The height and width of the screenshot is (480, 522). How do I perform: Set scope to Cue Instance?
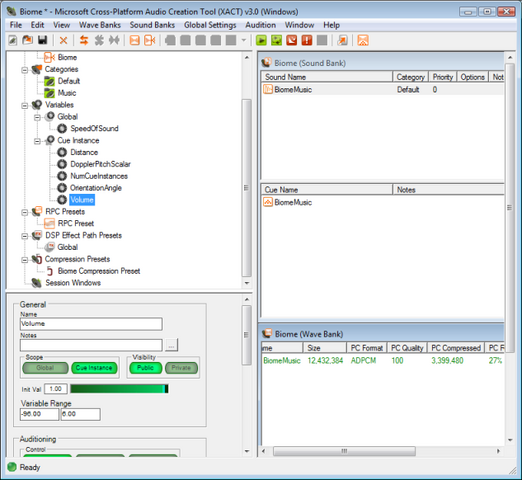point(94,368)
